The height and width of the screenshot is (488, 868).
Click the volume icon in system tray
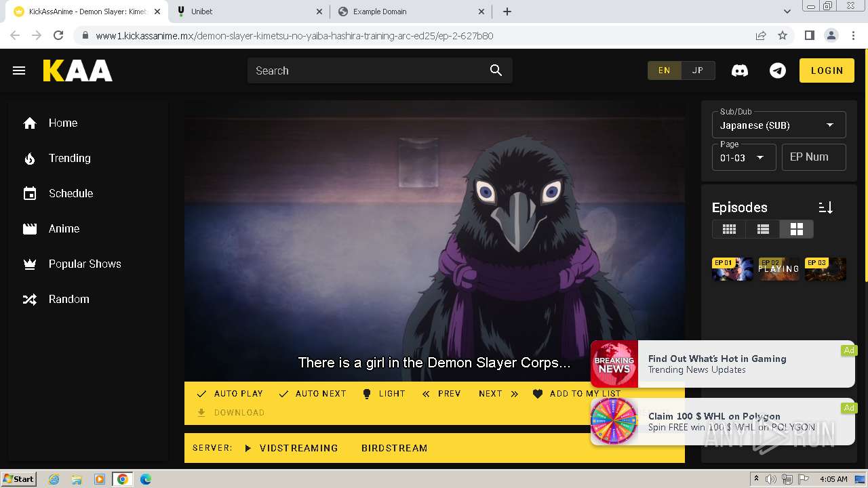771,479
